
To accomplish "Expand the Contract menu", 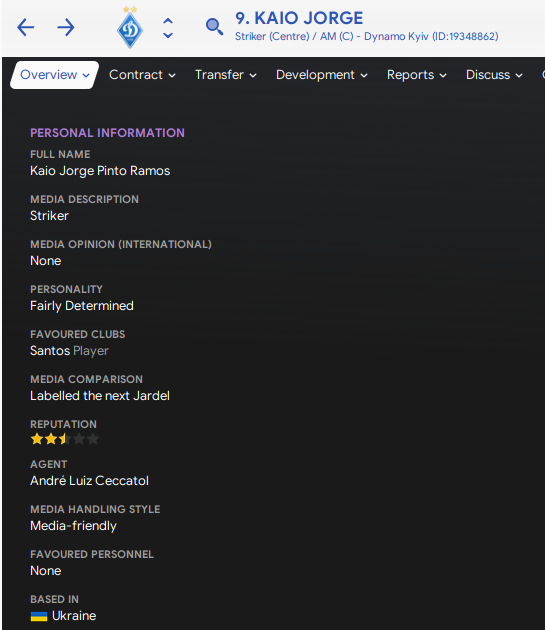I will click(x=142, y=75).
